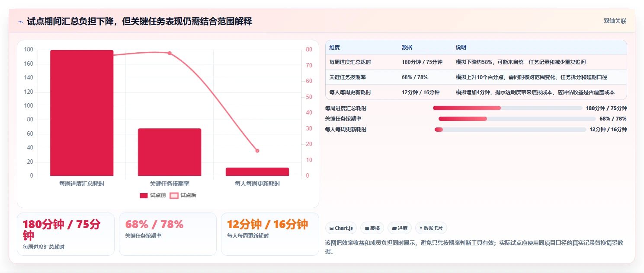Open the 68% / 78% data card
The width and height of the screenshot is (644, 273).
tap(168, 234)
